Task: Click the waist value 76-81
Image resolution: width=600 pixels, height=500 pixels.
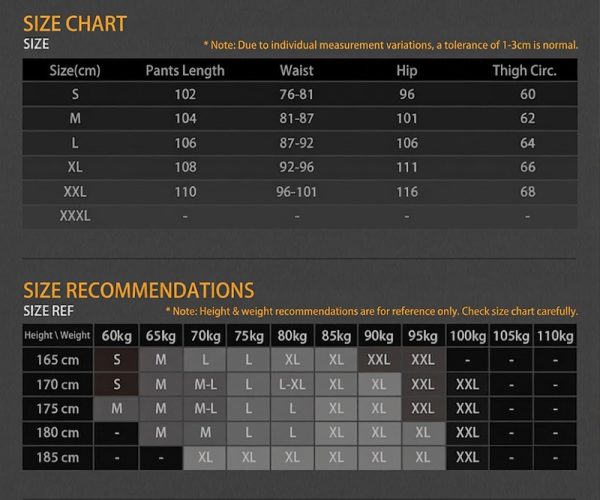Action: (x=297, y=95)
